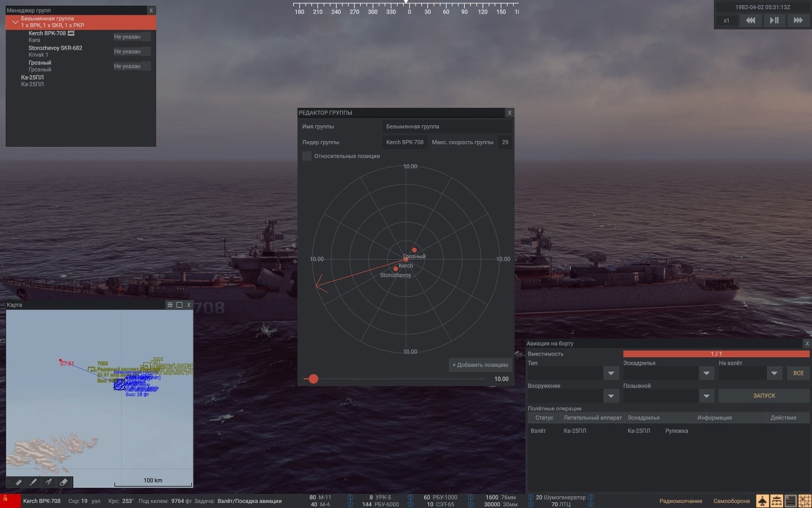Open the aircraft panel icon in bottom bar

point(762,501)
